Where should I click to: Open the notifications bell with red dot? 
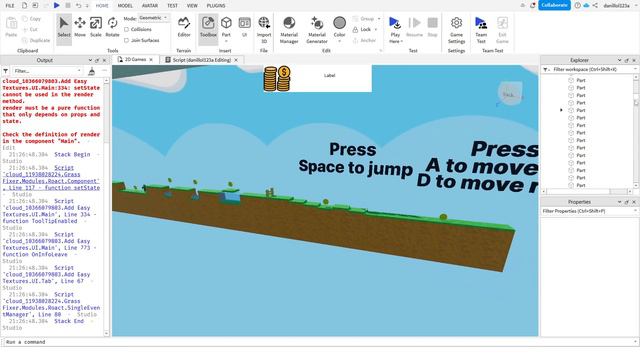pos(533,5)
